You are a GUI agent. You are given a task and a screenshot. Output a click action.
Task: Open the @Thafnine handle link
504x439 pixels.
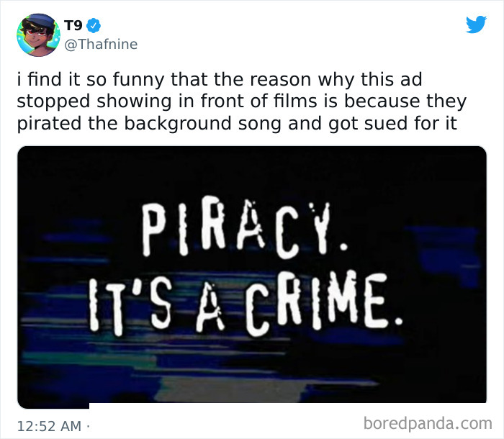coord(101,44)
